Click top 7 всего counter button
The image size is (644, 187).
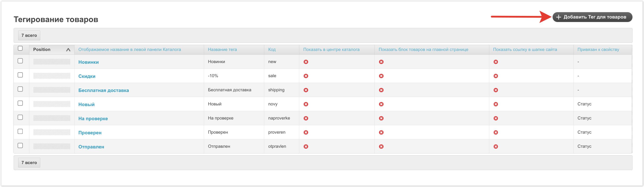click(29, 36)
